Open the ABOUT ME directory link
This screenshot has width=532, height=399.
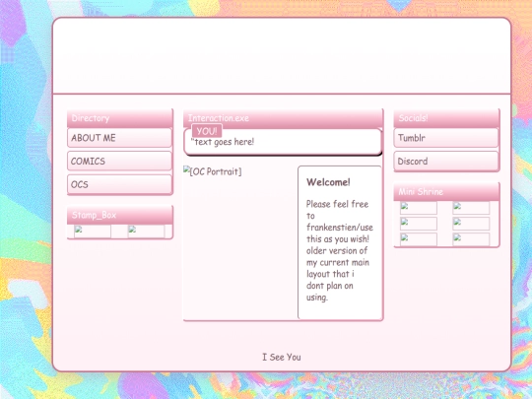tap(119, 138)
